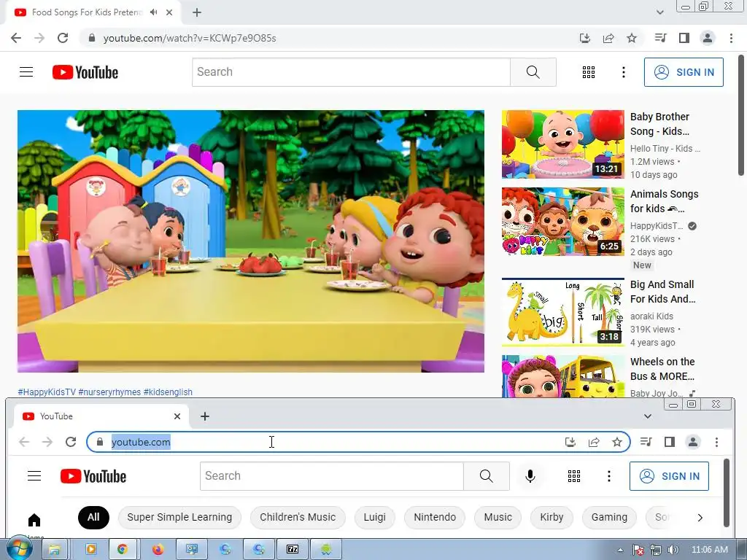Select the Nintendo chip

[435, 517]
